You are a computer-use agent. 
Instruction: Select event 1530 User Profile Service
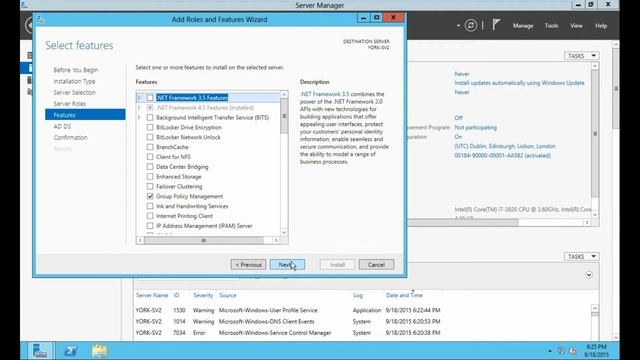tap(288, 310)
